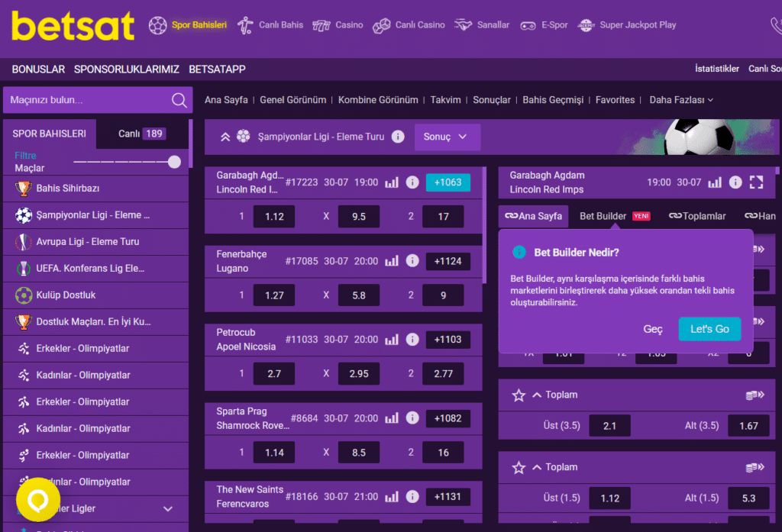Screen dimensions: 782x532
Task: Switch to Toplamlar tab
Action: [697, 217]
